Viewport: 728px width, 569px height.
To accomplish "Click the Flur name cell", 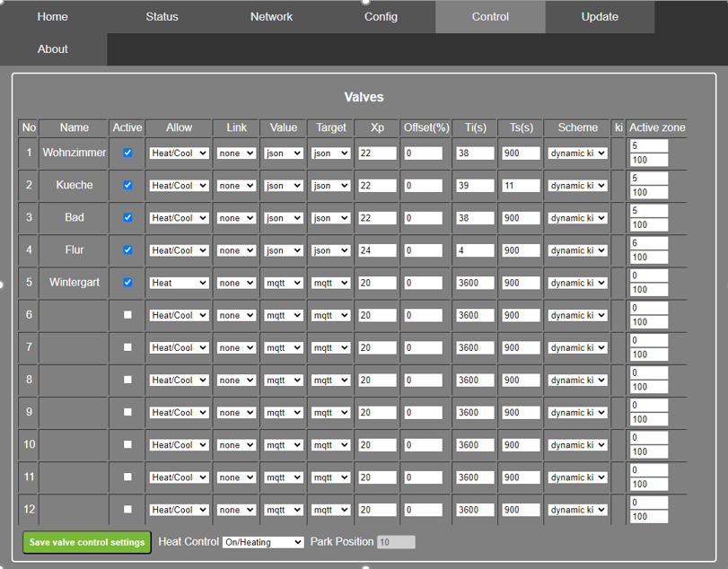I will (75, 249).
